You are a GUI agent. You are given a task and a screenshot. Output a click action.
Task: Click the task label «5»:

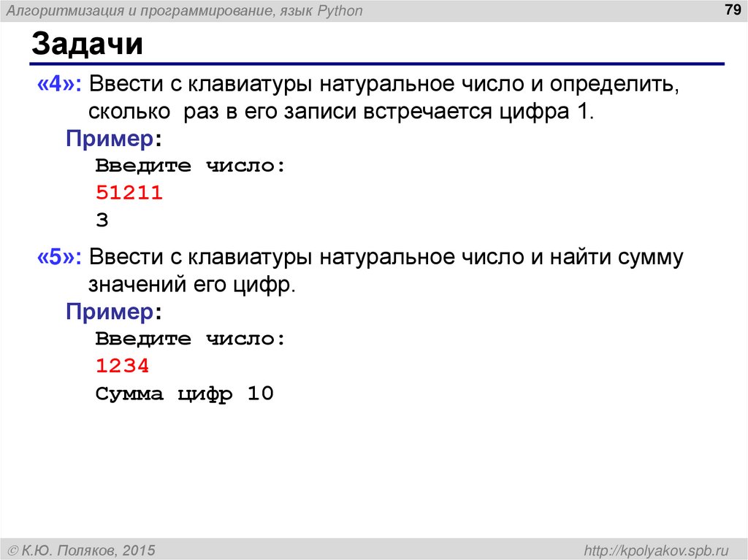[x=60, y=257]
